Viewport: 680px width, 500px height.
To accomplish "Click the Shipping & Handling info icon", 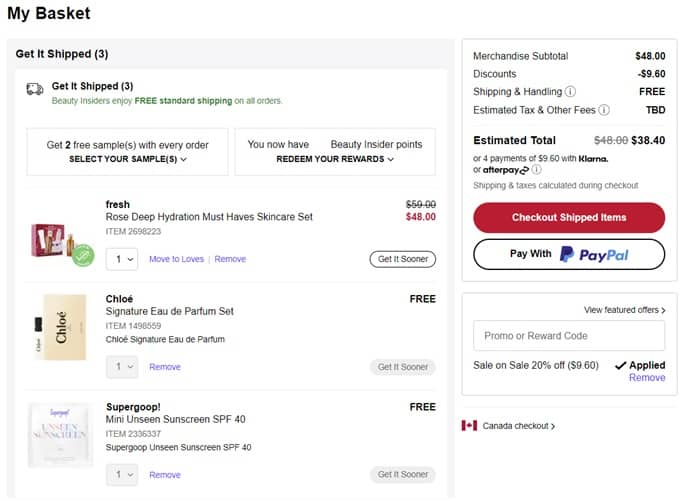I will pos(570,92).
